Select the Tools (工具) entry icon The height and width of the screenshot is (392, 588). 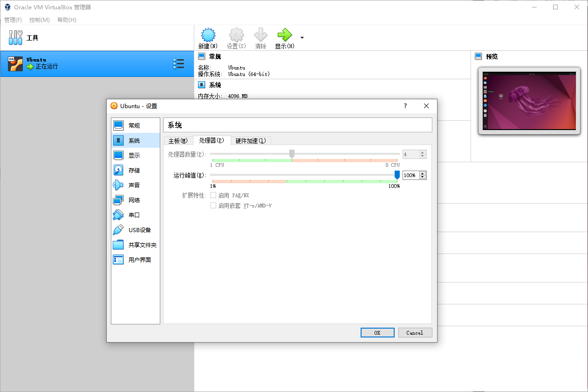point(15,38)
